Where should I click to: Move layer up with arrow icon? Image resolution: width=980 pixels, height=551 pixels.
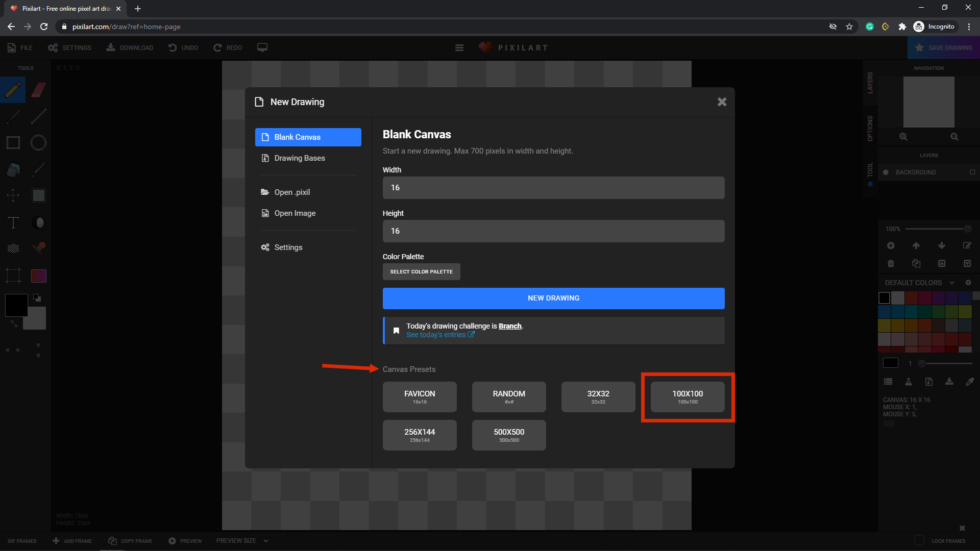point(916,245)
